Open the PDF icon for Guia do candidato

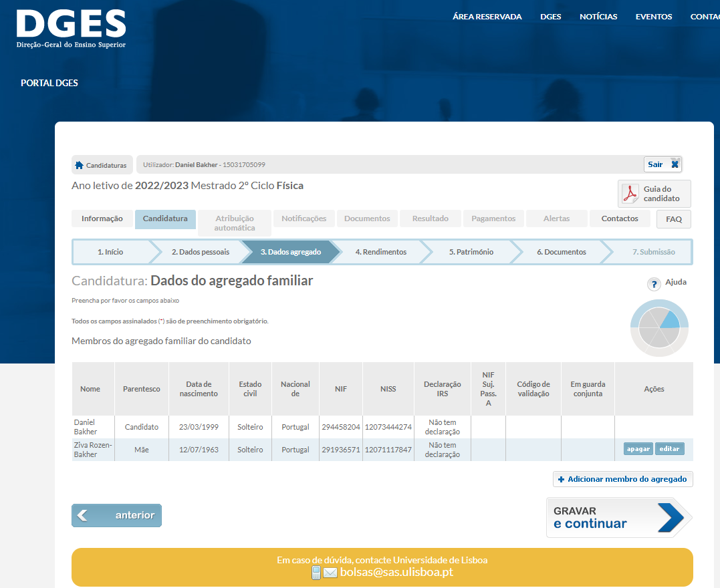(x=630, y=194)
